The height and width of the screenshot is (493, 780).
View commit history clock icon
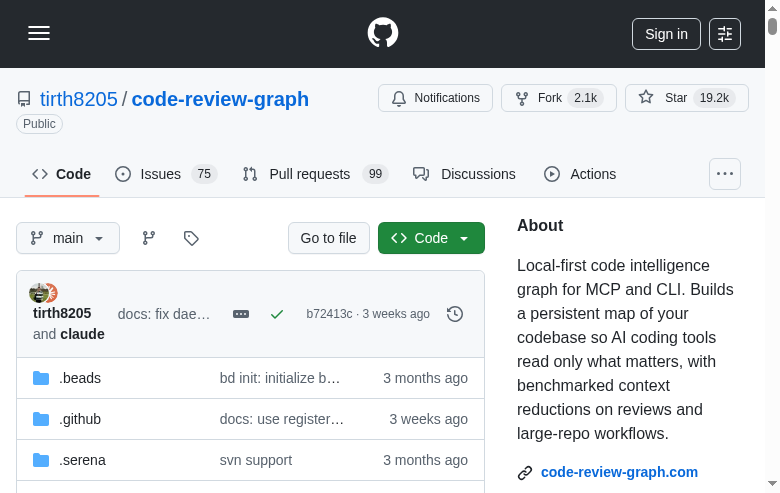(x=455, y=314)
